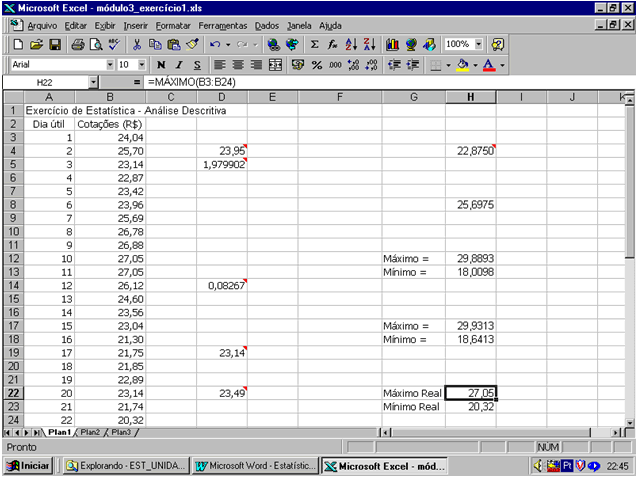
Task: Toggle Italic formatting
Action: pyautogui.click(x=179, y=65)
